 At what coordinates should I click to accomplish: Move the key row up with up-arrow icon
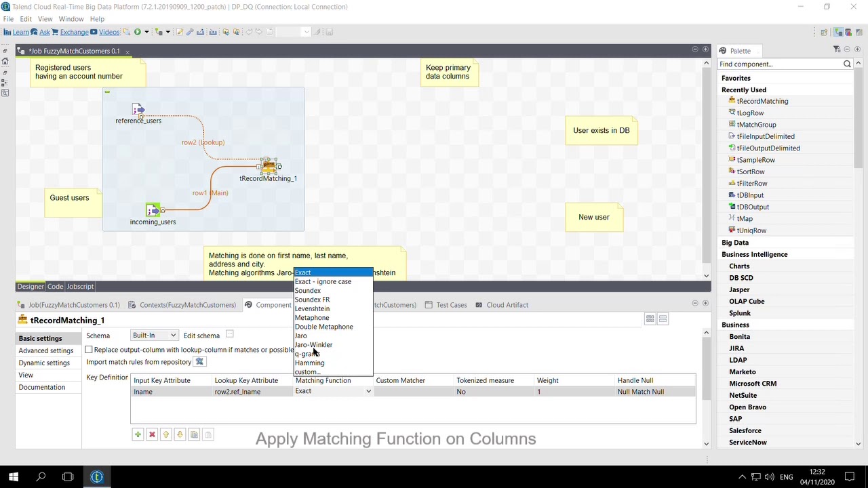[165, 434]
